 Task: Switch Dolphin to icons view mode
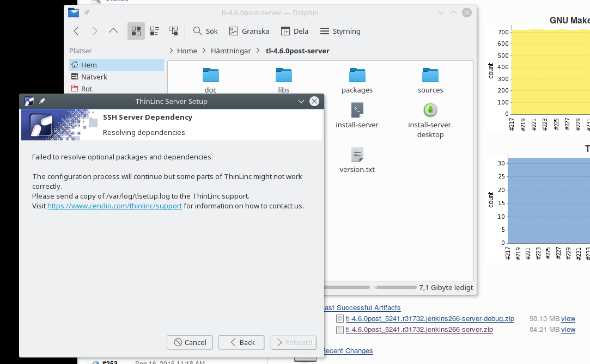pyautogui.click(x=136, y=31)
